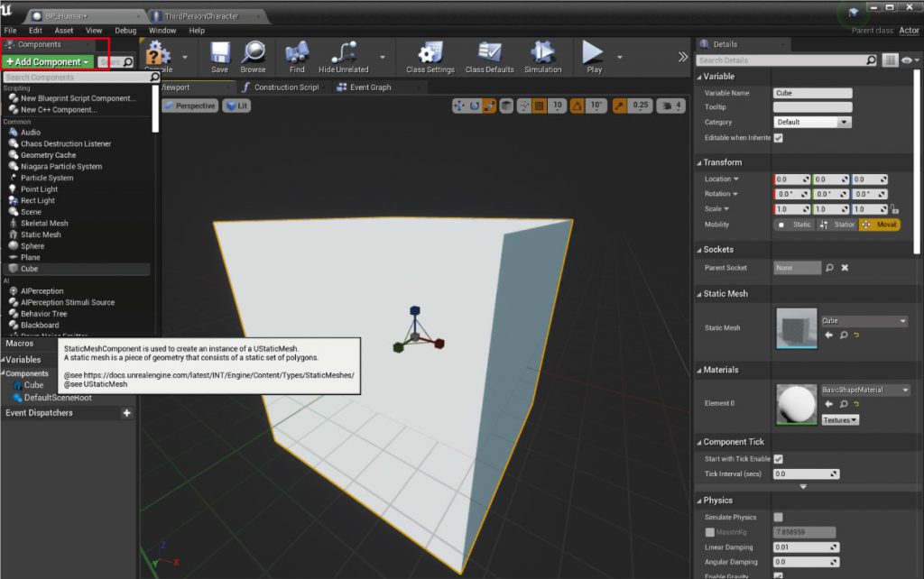
Task: Open the Details eye view options
Action: point(910,60)
